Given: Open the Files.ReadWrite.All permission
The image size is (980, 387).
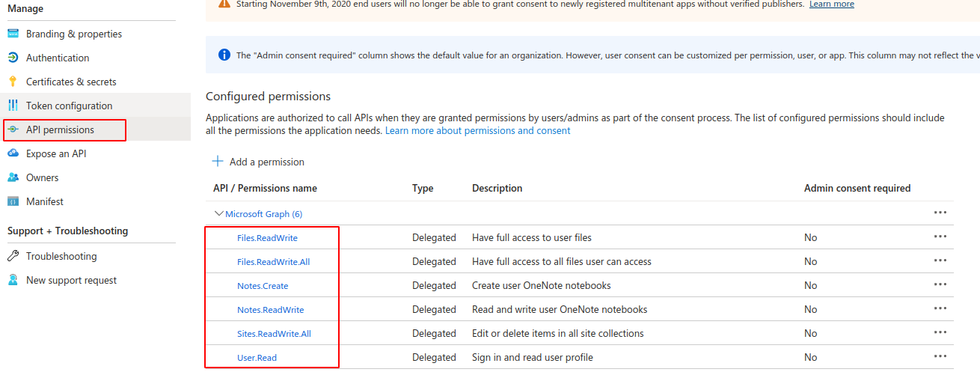Looking at the screenshot, I should point(273,262).
